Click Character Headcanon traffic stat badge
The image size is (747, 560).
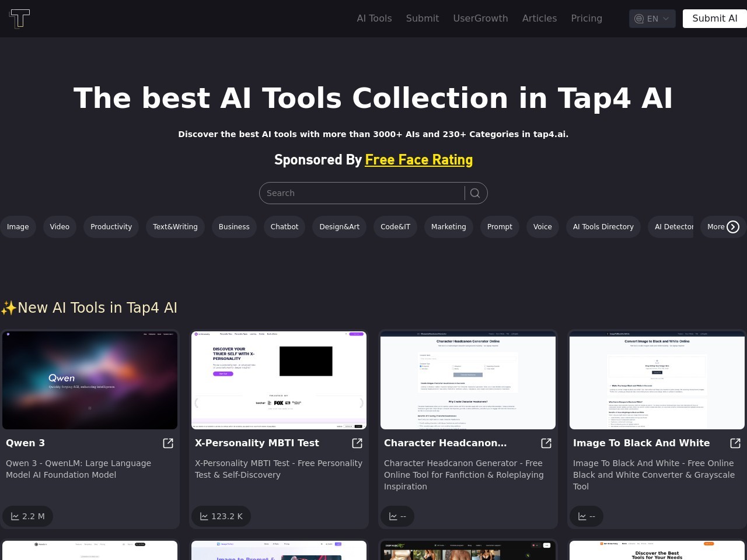(x=397, y=516)
